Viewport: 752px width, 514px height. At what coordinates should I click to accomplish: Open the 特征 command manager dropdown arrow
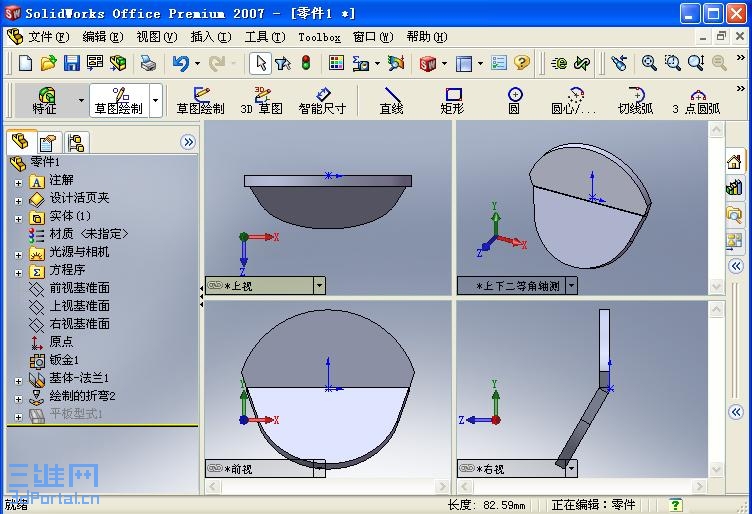click(x=81, y=101)
